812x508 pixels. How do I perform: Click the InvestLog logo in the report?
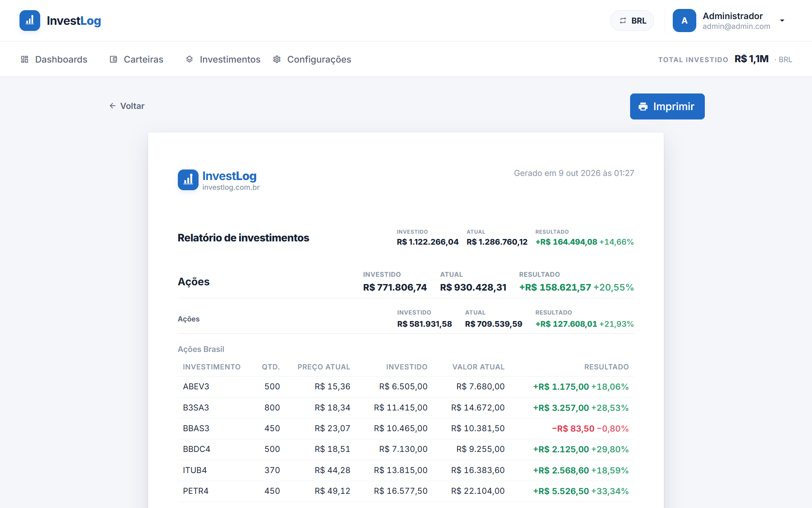(188, 180)
